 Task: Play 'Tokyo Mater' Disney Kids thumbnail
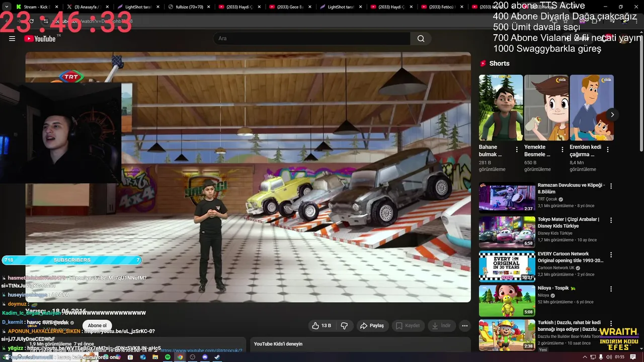[x=507, y=232]
